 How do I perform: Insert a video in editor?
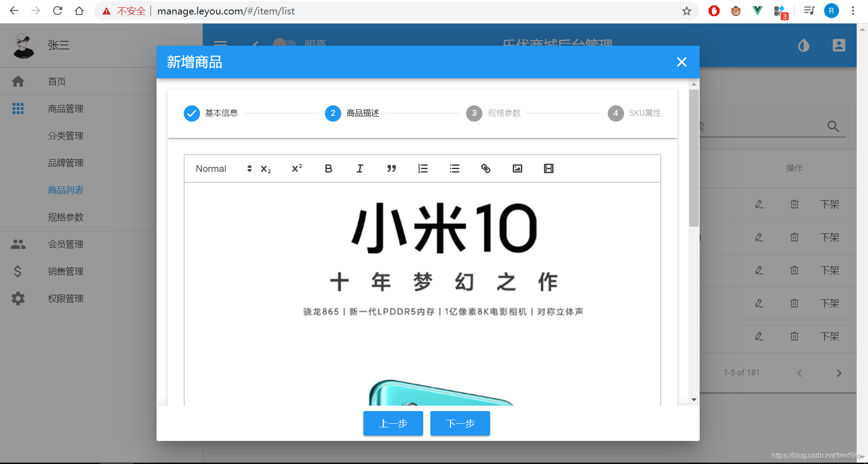coord(548,169)
